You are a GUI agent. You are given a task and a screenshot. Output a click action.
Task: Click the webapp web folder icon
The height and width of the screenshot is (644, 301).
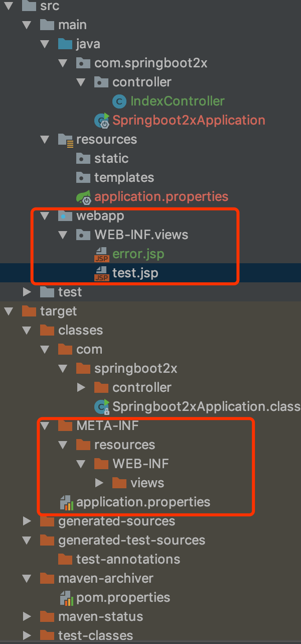(x=65, y=216)
